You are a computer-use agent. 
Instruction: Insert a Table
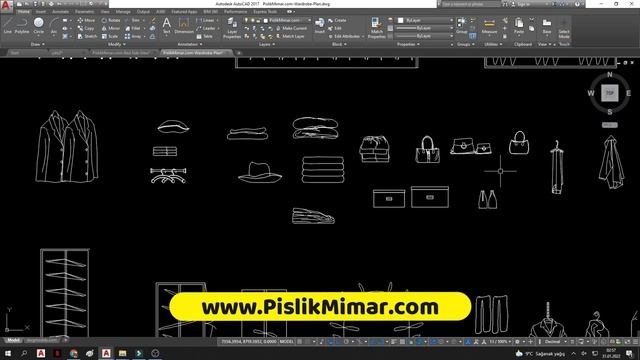204,36
